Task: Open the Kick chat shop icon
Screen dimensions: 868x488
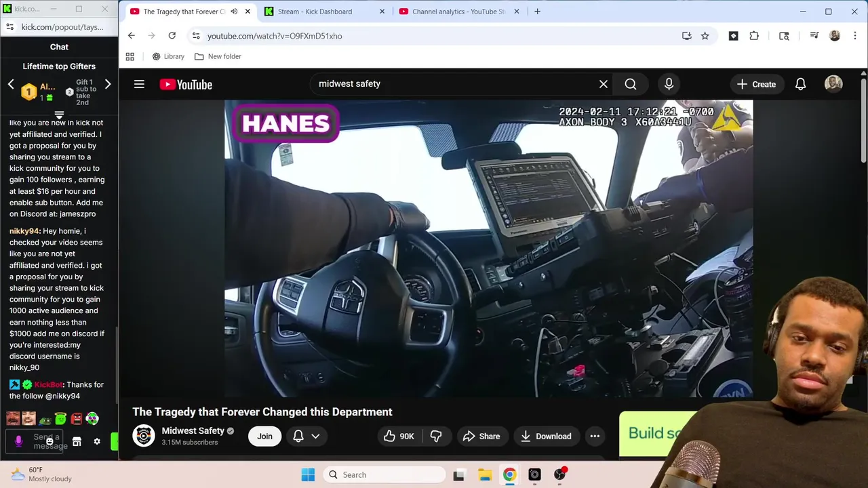Action: click(x=77, y=441)
